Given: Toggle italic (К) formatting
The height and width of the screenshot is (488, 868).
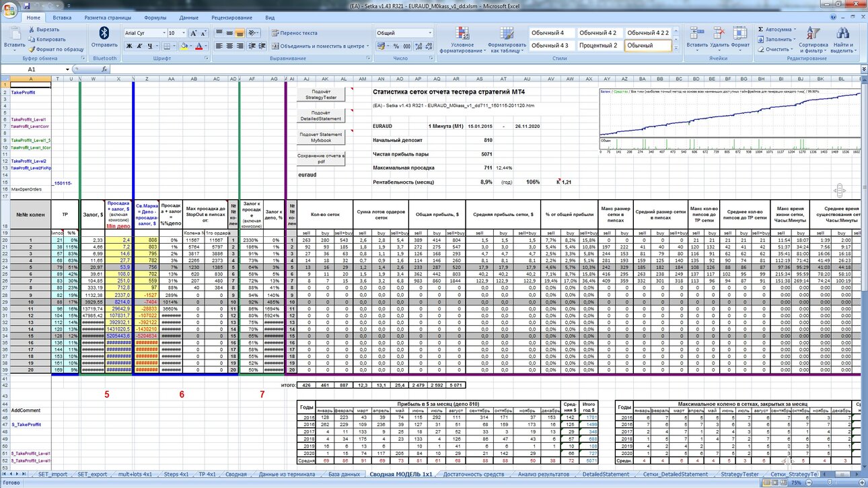Looking at the screenshot, I should 139,46.
